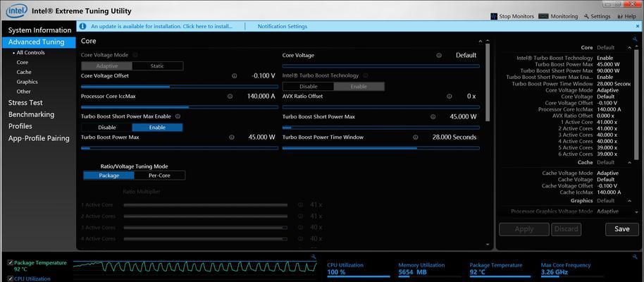
Task: Click wrench icon above Max Core Frequency monitor
Action: coord(635,257)
